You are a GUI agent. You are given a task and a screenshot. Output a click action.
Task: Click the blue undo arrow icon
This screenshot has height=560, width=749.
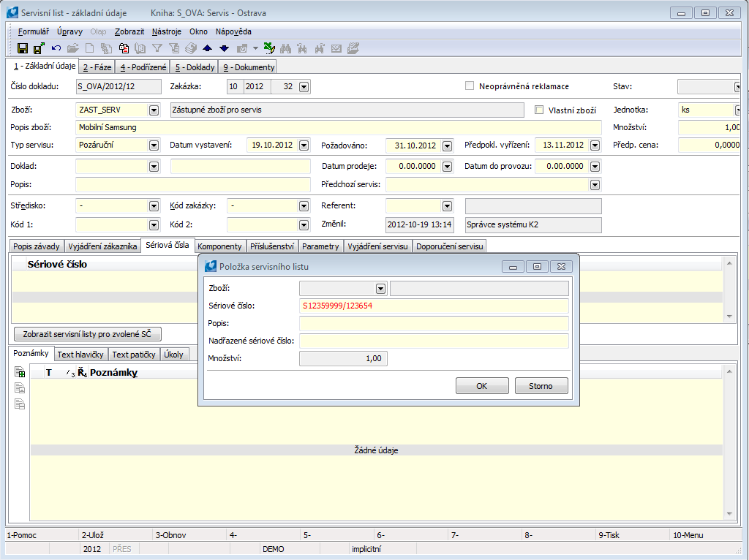[x=56, y=48]
